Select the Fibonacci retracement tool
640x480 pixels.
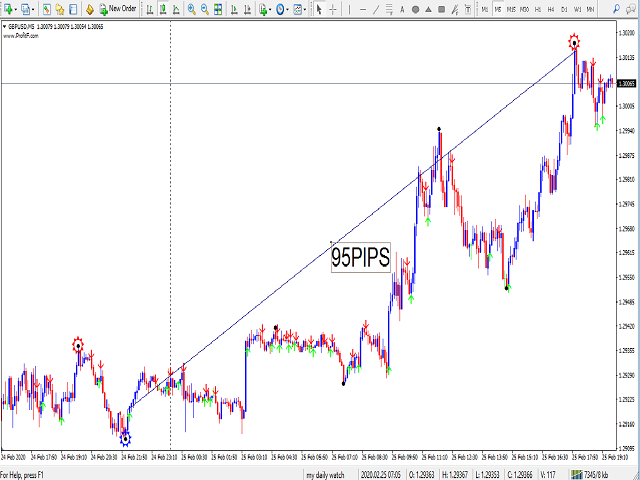point(389,9)
